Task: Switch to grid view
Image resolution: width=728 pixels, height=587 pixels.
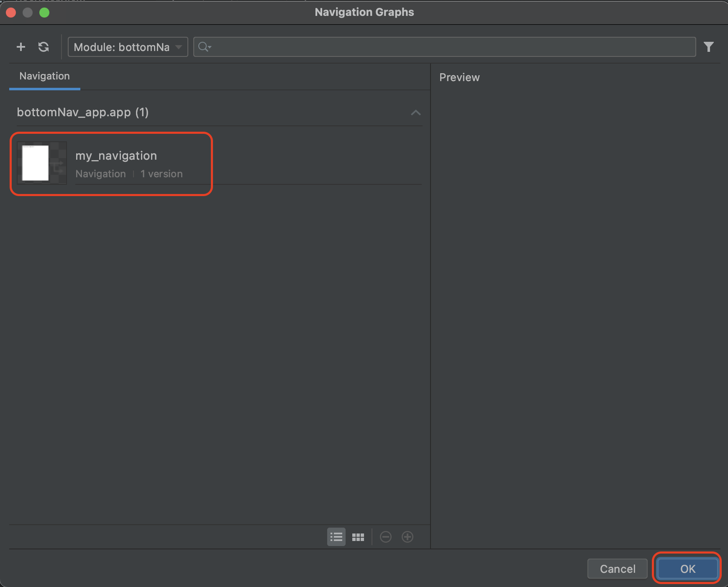Action: click(x=358, y=537)
